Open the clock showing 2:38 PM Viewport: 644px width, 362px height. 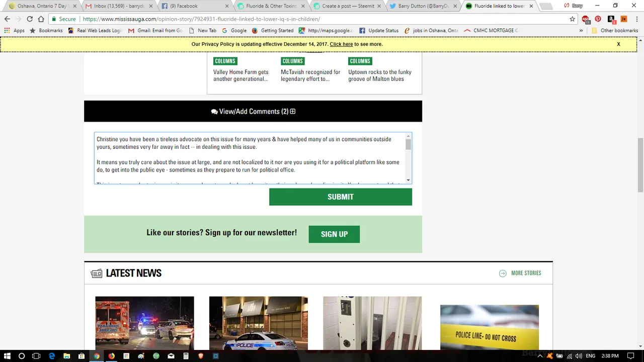pos(610,356)
